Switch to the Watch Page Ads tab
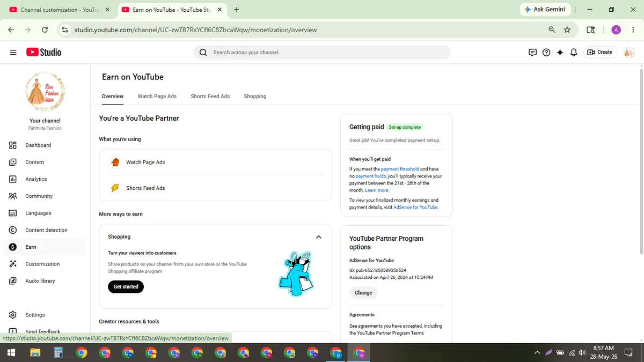 (x=157, y=97)
